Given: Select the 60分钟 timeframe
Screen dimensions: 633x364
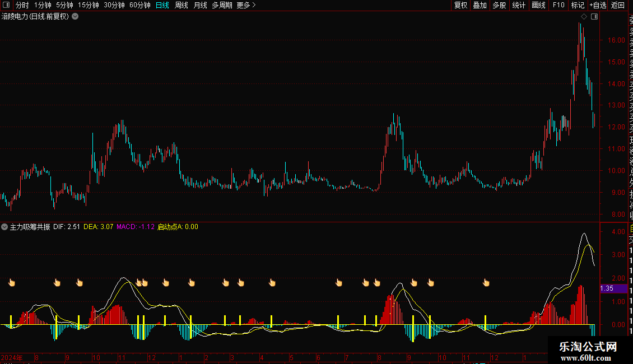Looking at the screenshot, I should 139,5.
